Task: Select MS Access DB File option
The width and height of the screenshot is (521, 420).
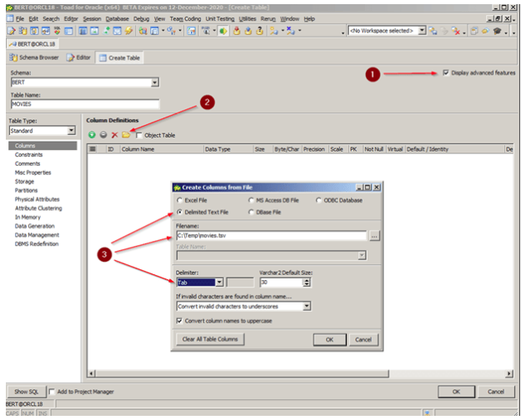Action: click(251, 200)
